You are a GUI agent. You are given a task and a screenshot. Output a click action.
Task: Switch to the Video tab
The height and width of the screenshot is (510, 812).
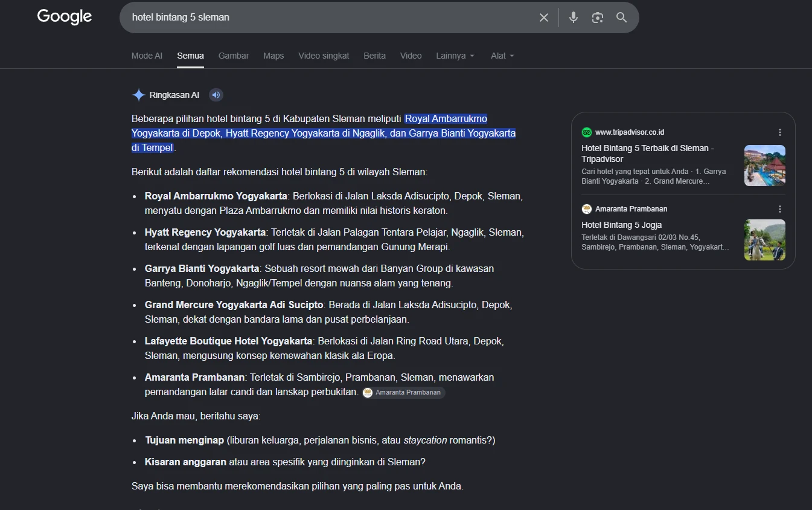[x=411, y=56]
